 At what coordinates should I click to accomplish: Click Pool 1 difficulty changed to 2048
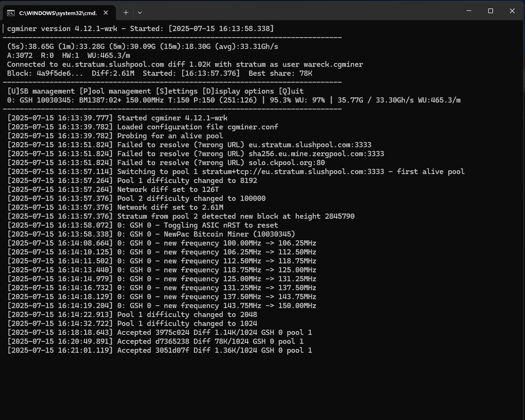pyautogui.click(x=132, y=315)
